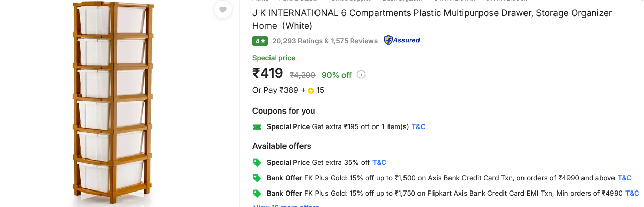Viewport: 644px width, 207px height.
Task: Click the SuperCoin icon before 15
Action: pos(311,91)
